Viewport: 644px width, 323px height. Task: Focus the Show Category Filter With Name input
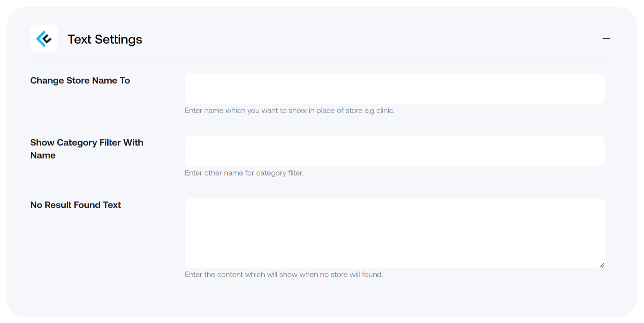click(394, 151)
